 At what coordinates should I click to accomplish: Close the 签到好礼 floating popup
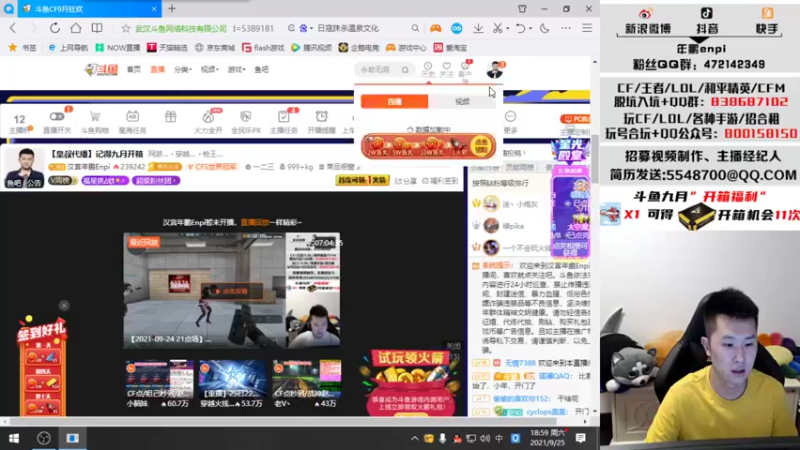(64, 306)
